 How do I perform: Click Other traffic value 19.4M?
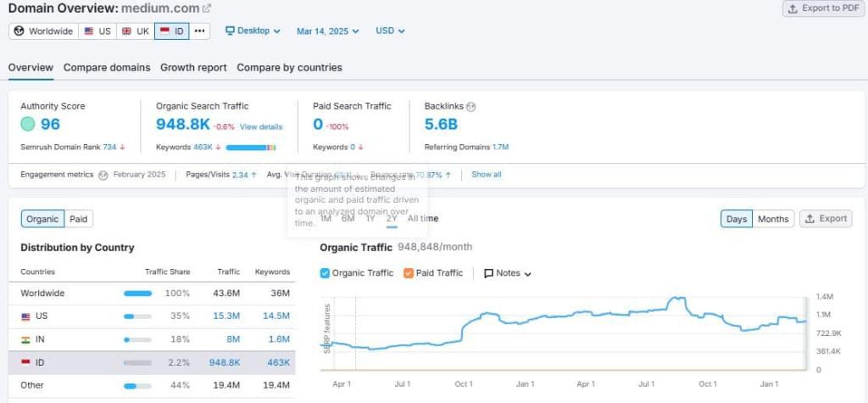(x=226, y=385)
